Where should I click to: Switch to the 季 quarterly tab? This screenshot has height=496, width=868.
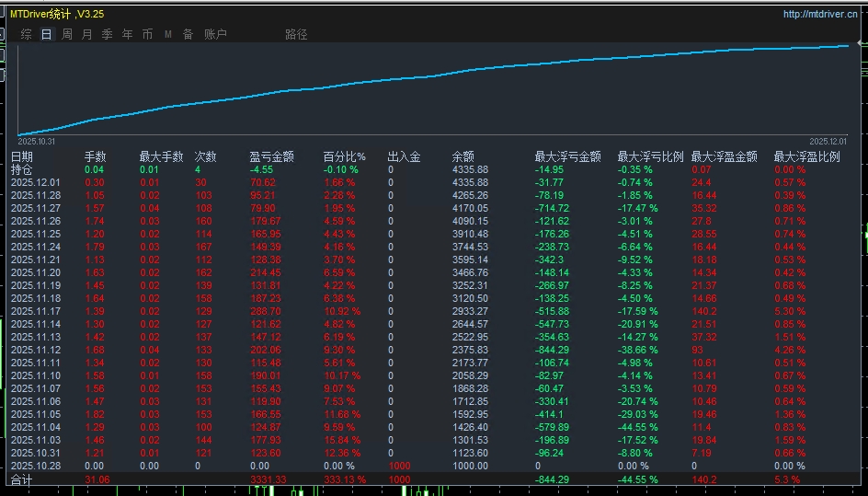tap(107, 34)
